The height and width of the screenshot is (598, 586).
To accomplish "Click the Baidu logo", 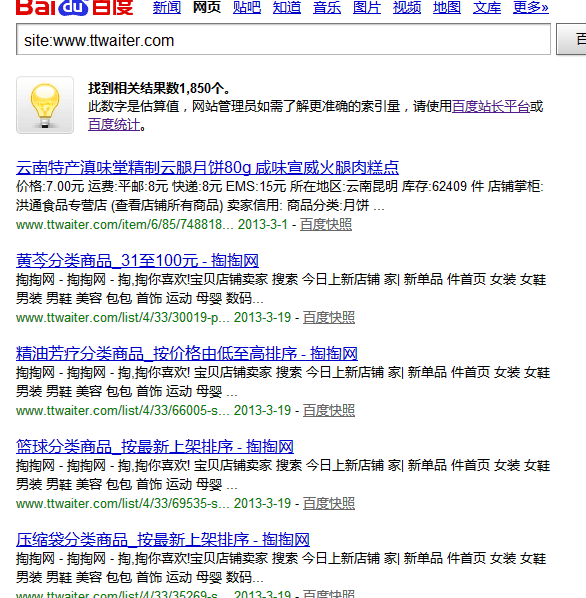I will click(74, 7).
